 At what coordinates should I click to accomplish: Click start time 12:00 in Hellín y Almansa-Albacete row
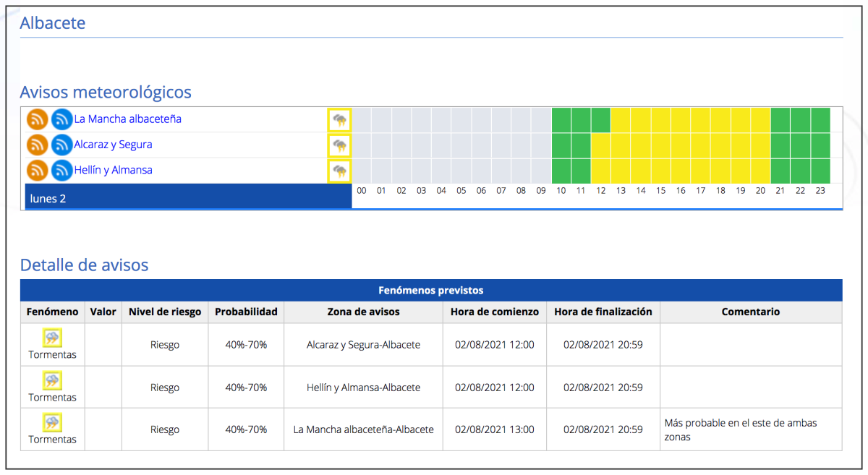pos(495,388)
